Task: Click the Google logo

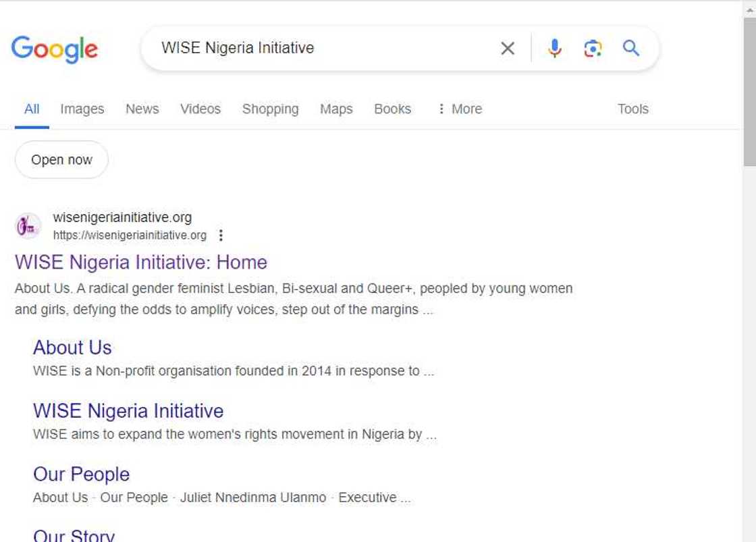Action: point(55,49)
